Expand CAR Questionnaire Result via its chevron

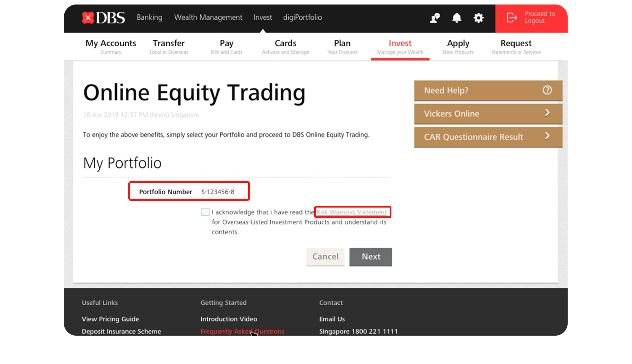(547, 136)
